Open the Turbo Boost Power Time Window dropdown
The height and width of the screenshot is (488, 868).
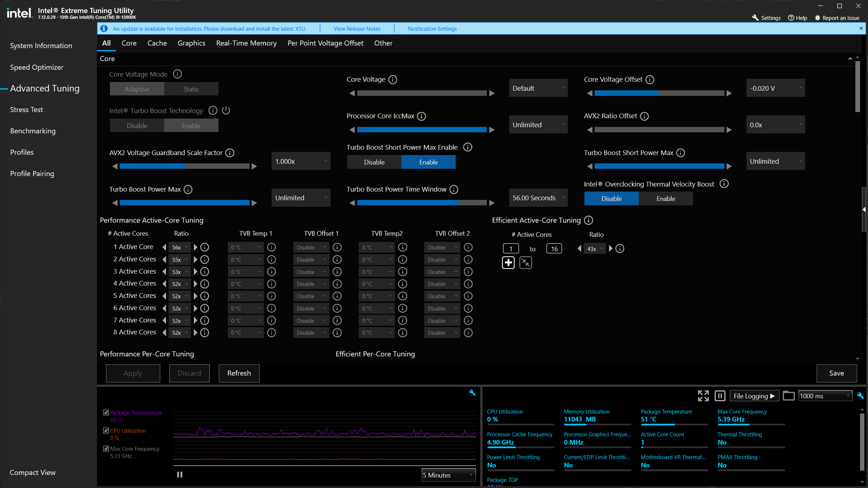point(538,198)
